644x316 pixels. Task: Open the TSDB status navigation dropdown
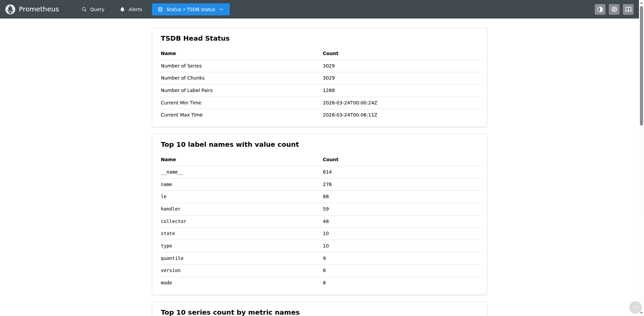191,9
